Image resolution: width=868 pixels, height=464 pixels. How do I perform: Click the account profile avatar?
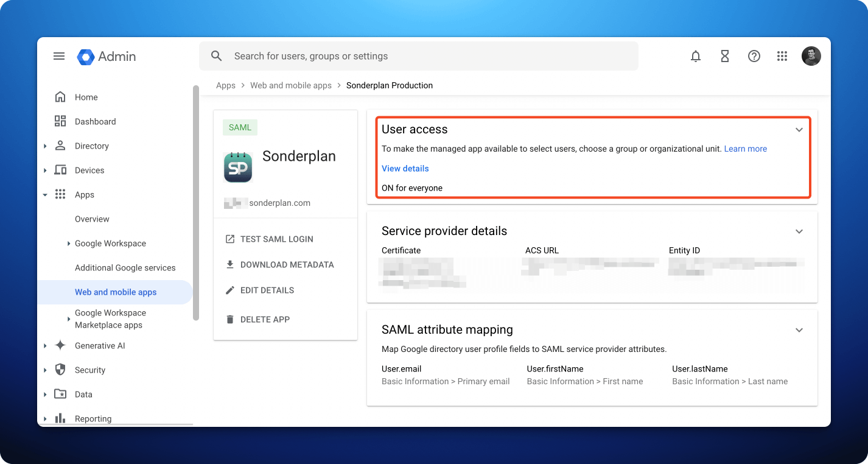click(x=811, y=55)
